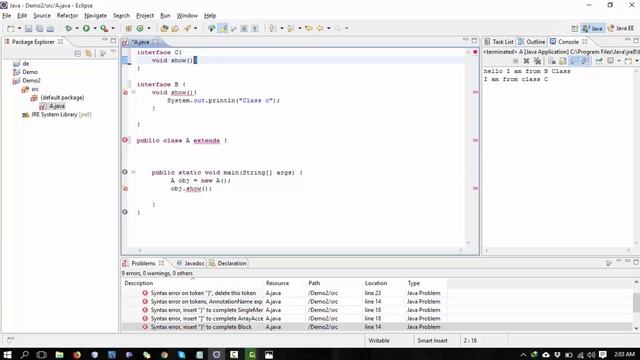640x360 pixels.
Task: Save the file with the Save icon
Action: pos(29,28)
